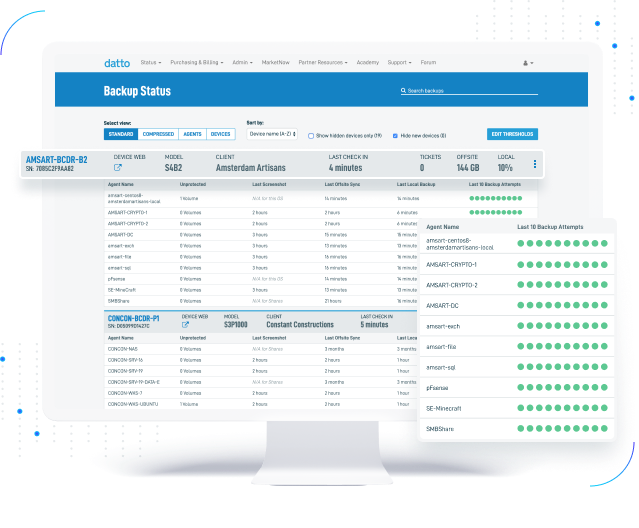
Task: Click the Last Screenshot column header for AMSART
Action: 269,185
